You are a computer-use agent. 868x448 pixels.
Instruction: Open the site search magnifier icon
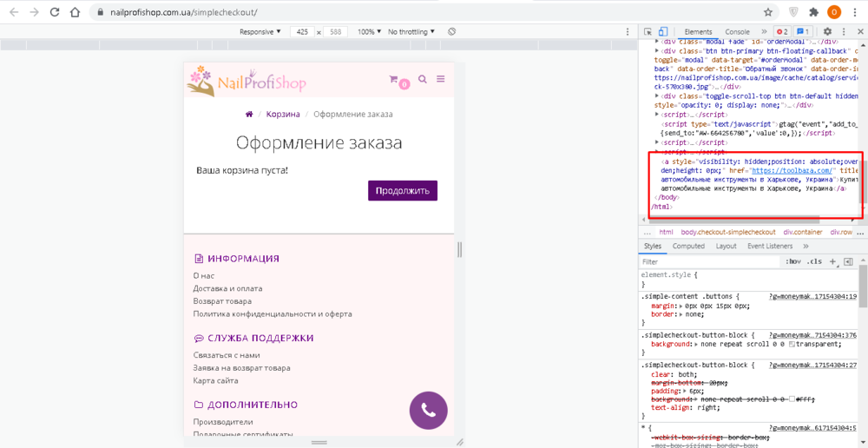click(x=423, y=79)
